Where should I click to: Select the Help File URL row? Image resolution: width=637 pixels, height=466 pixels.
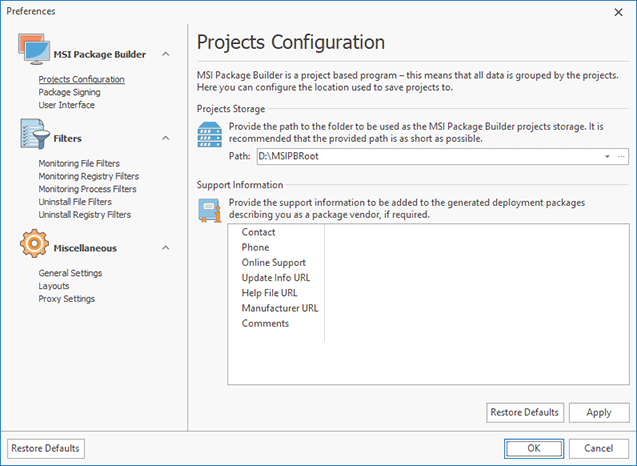(x=428, y=293)
